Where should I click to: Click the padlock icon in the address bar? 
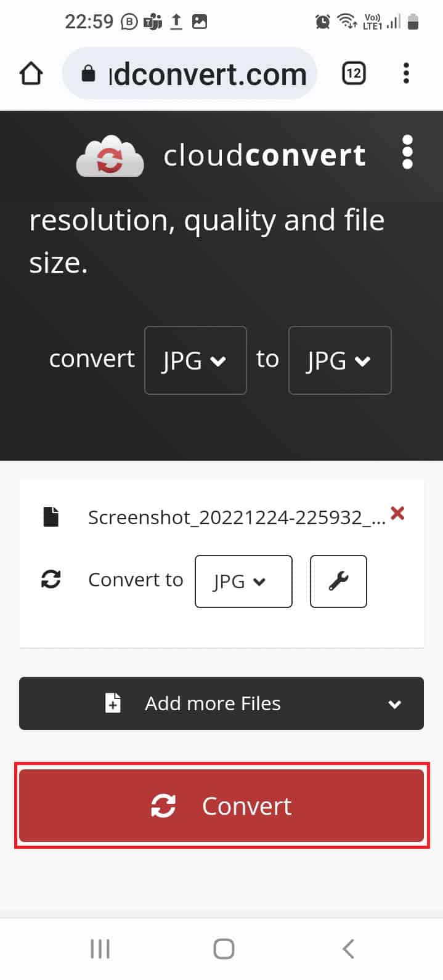pos(90,73)
